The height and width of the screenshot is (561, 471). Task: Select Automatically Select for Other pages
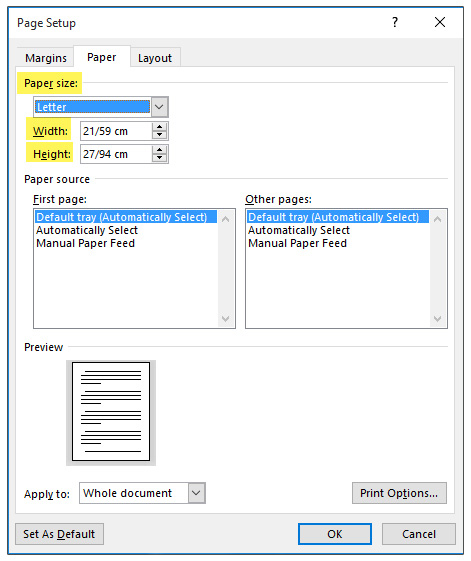[x=299, y=230]
